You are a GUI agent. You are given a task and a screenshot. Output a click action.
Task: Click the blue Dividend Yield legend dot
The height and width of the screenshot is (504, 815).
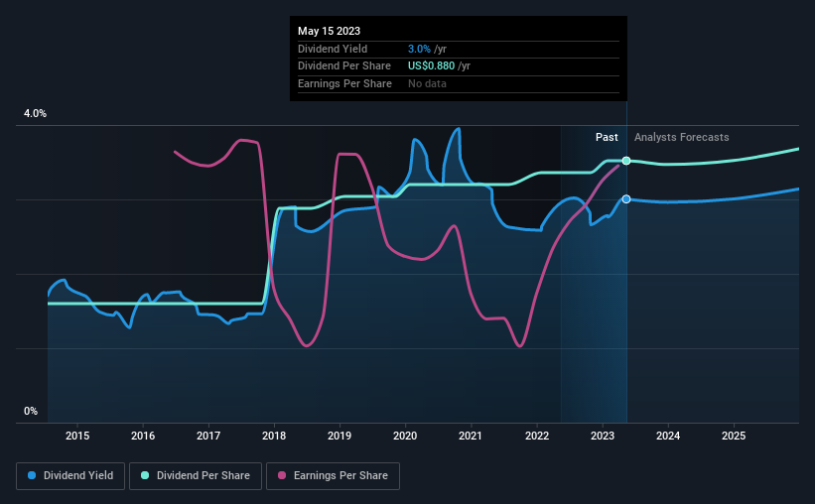click(32, 475)
